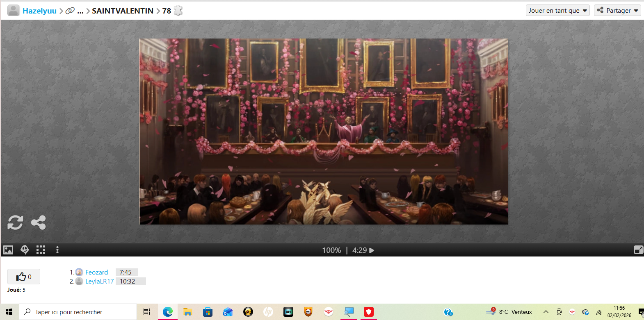Open the SAINTVALENTIN album
Image resolution: width=644 pixels, height=320 pixels.
[123, 11]
